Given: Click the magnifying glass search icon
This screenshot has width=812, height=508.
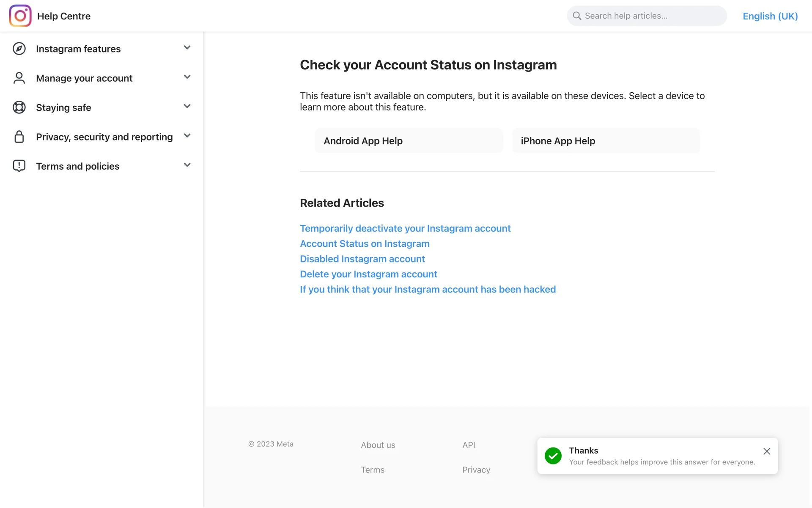Looking at the screenshot, I should [x=577, y=16].
